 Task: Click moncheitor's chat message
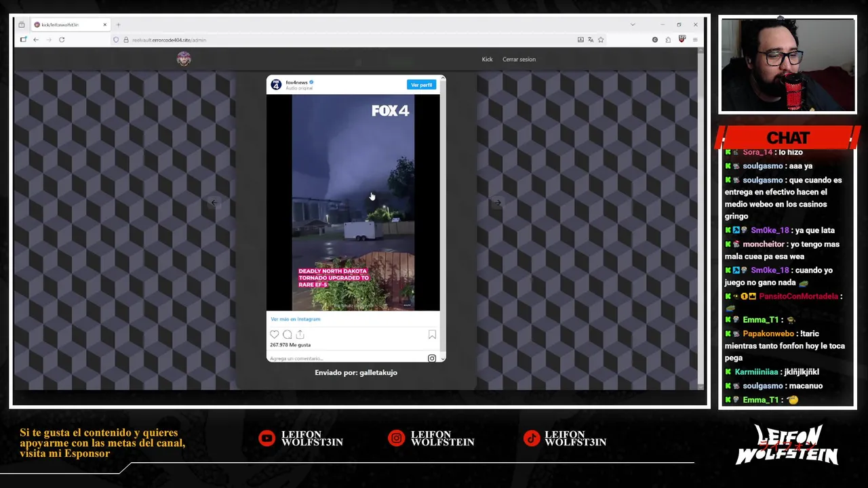click(783, 250)
